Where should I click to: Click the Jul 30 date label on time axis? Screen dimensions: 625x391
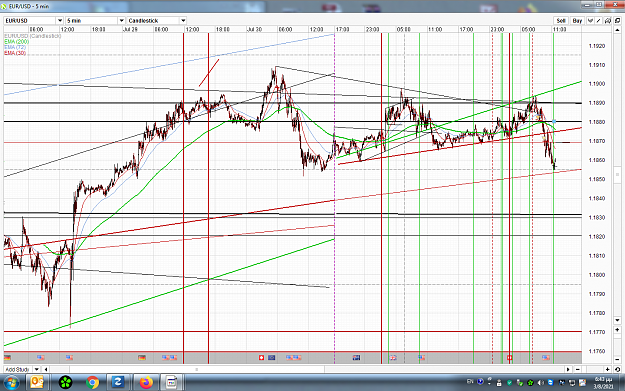pos(254,29)
